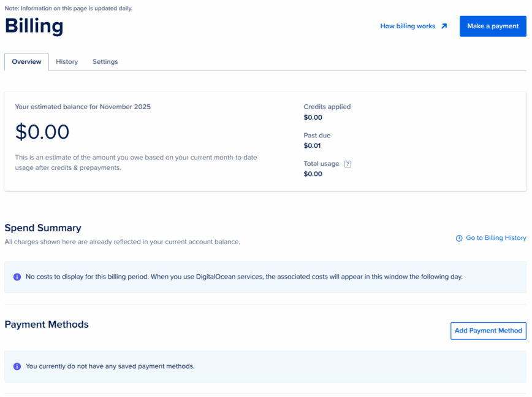This screenshot has width=532, height=397.
Task: Click the Add Payment Method button
Action: [x=488, y=331]
